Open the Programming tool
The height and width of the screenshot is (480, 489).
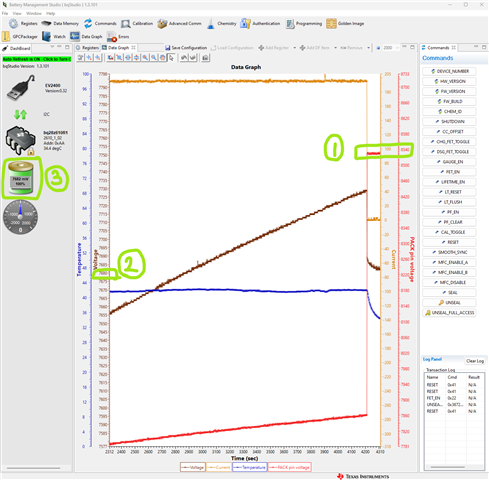click(x=304, y=24)
